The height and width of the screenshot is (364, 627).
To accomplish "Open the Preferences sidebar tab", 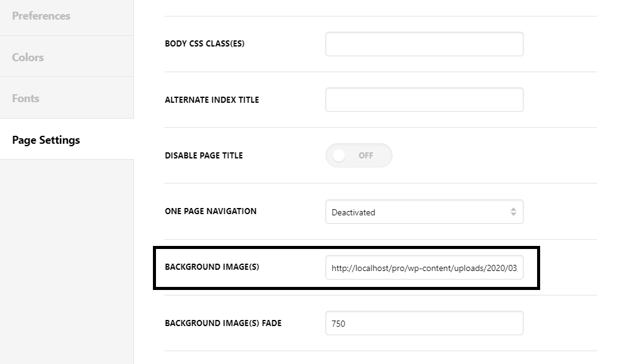I will (x=67, y=16).
